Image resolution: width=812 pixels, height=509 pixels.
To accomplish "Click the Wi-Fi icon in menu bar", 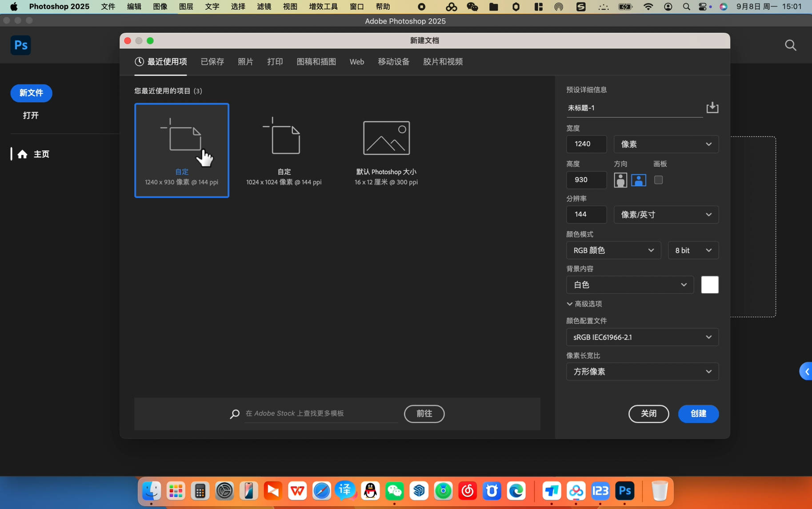I will tap(648, 7).
